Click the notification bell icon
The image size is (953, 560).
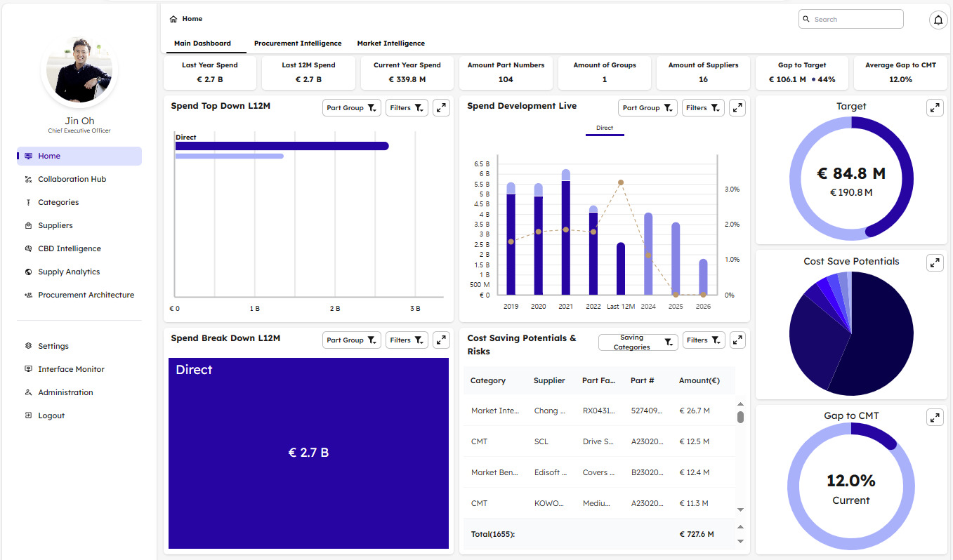coord(938,20)
